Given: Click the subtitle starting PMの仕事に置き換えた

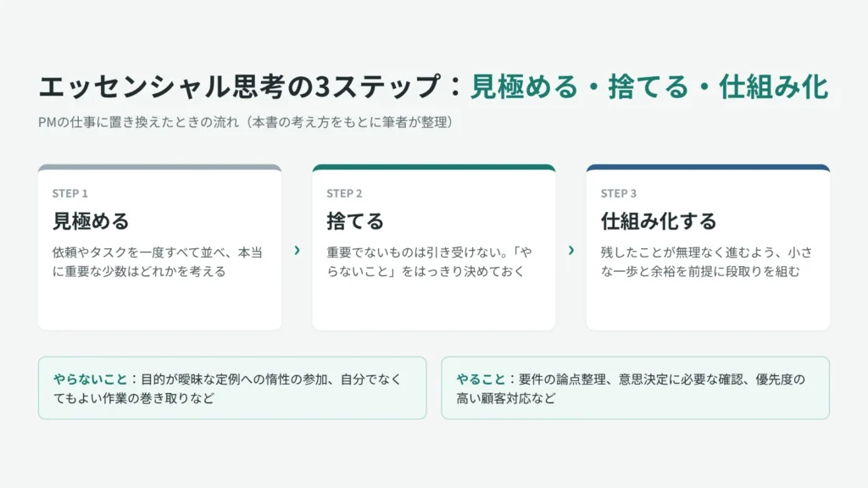Looking at the screenshot, I should [246, 122].
